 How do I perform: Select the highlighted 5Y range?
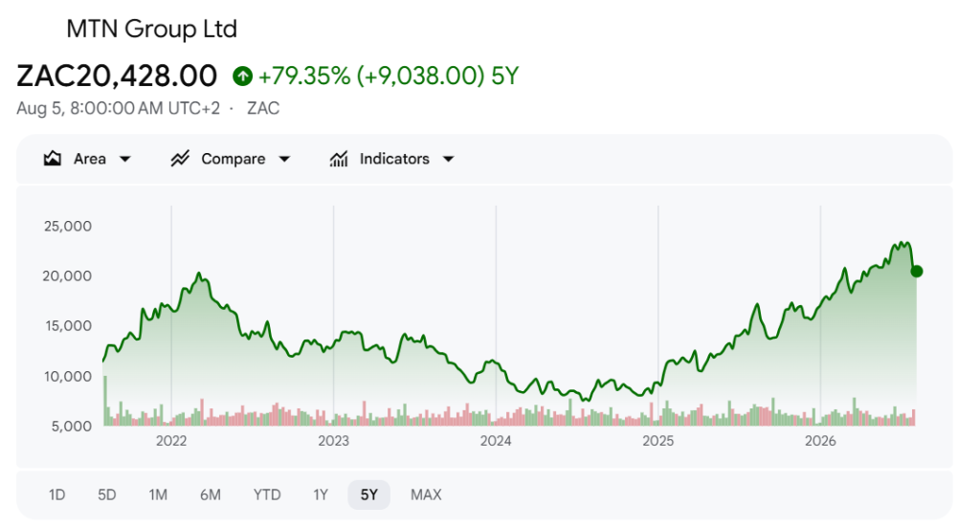pyautogui.click(x=368, y=495)
